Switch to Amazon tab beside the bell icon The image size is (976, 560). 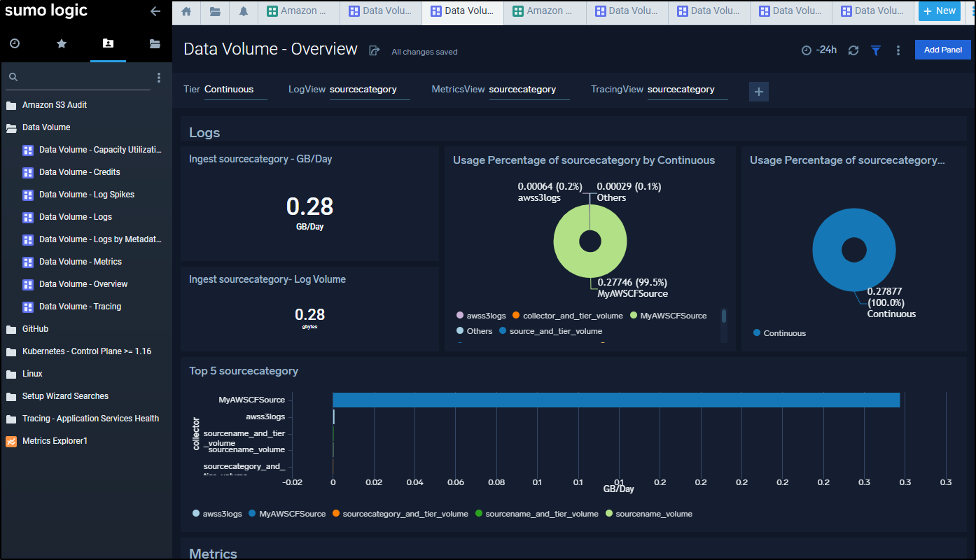coord(298,12)
